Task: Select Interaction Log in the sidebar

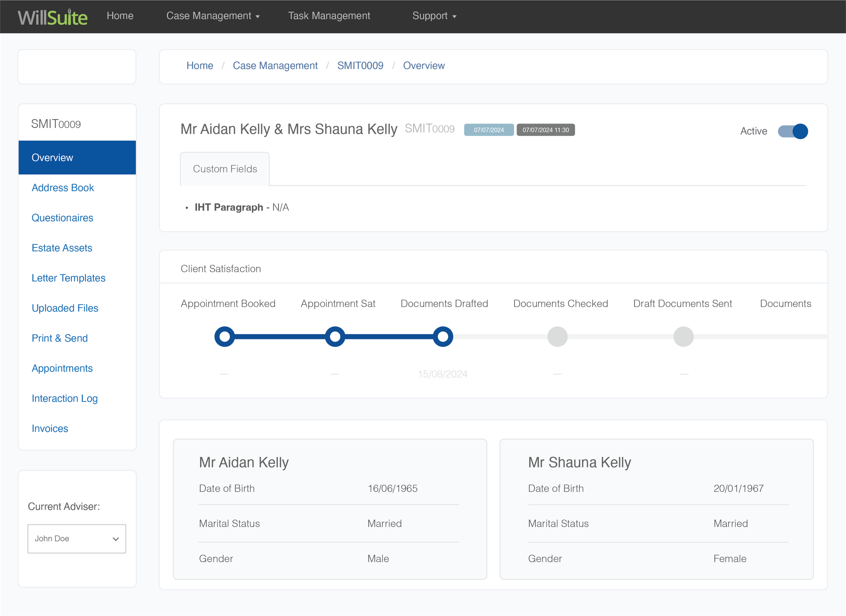Action: 64,398
